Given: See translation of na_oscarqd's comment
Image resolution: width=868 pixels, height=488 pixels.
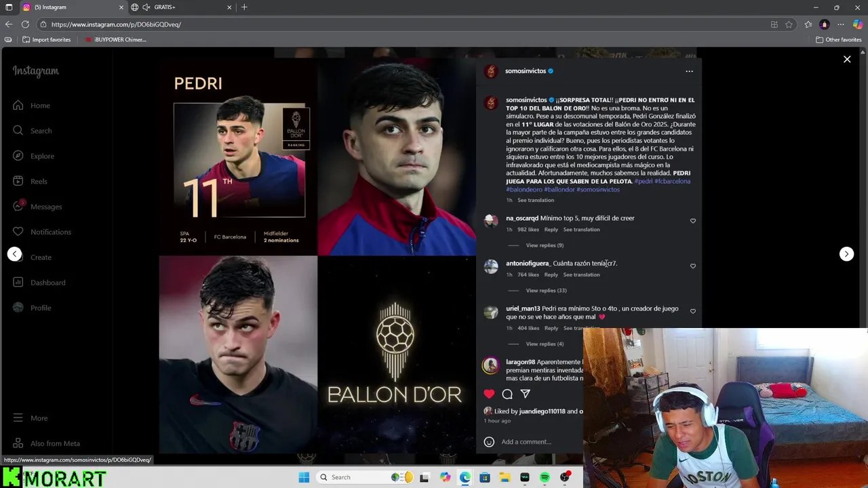Looking at the screenshot, I should [x=581, y=230].
